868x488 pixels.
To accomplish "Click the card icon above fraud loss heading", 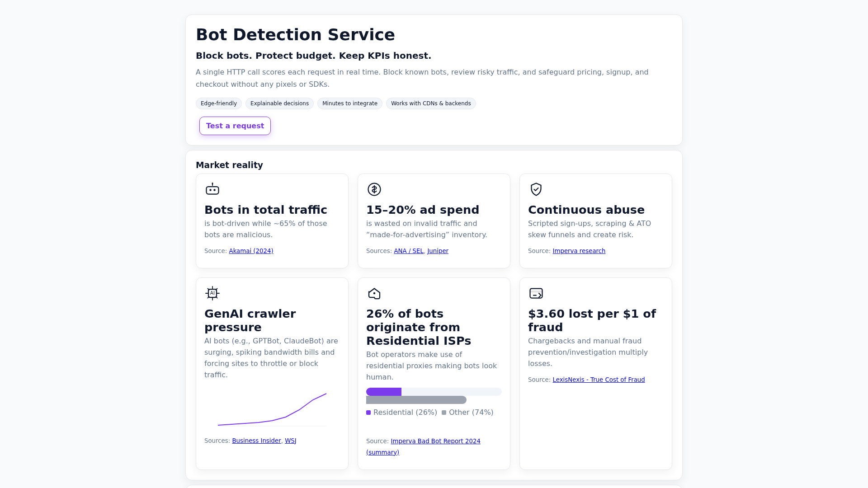I will [536, 293].
